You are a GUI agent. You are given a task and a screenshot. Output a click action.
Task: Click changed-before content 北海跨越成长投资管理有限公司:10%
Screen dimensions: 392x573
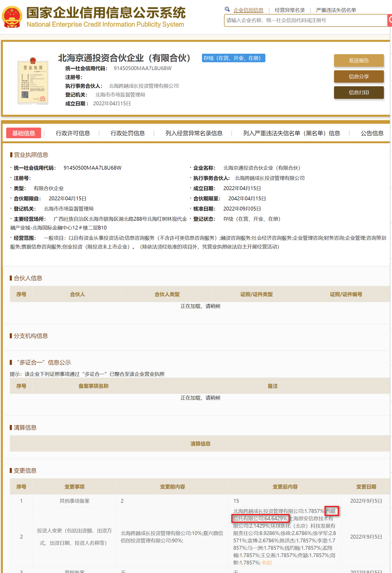point(161,533)
